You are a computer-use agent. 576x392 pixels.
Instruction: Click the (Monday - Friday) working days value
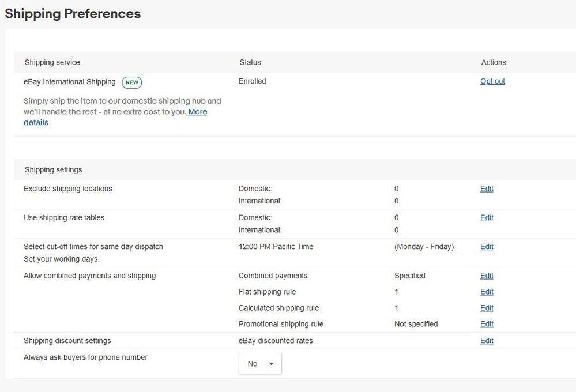[x=424, y=247]
